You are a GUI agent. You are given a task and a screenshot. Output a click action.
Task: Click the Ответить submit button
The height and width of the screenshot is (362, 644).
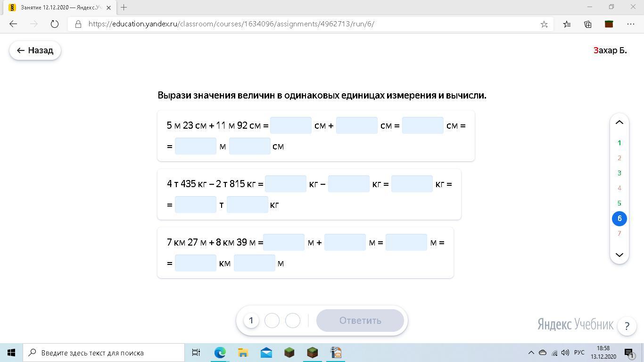tap(360, 321)
